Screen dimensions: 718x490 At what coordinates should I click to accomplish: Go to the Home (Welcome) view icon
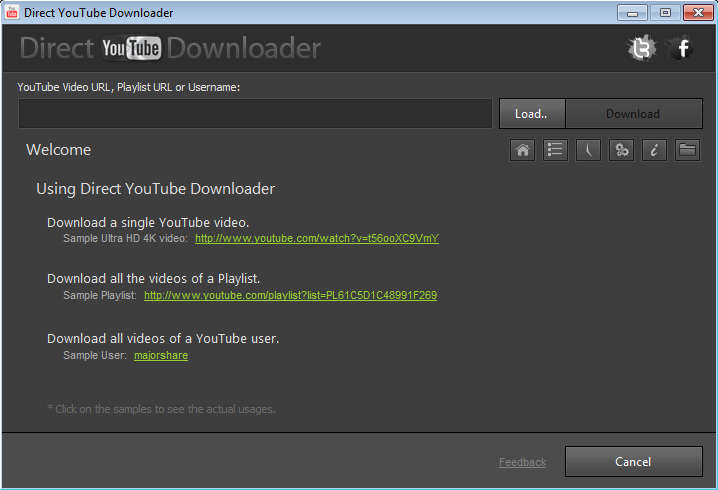tap(522, 150)
